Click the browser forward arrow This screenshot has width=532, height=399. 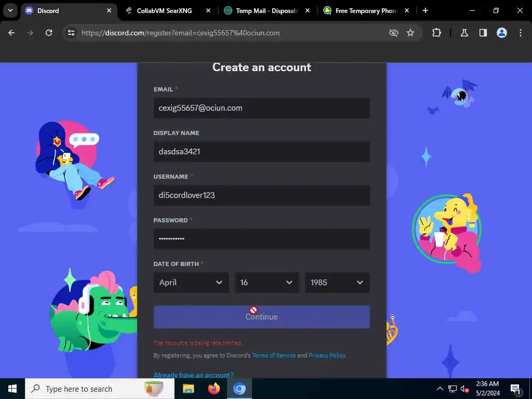(x=30, y=33)
